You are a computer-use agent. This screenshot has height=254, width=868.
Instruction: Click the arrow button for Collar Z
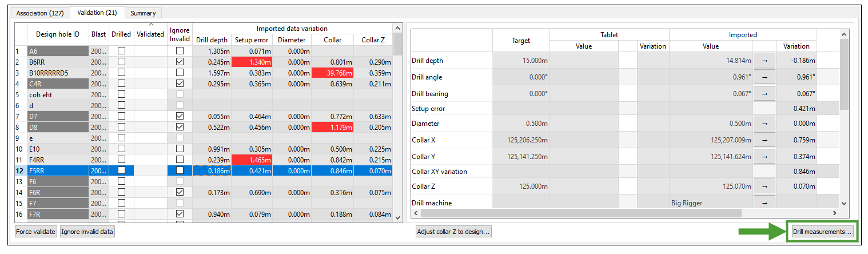[x=764, y=186]
